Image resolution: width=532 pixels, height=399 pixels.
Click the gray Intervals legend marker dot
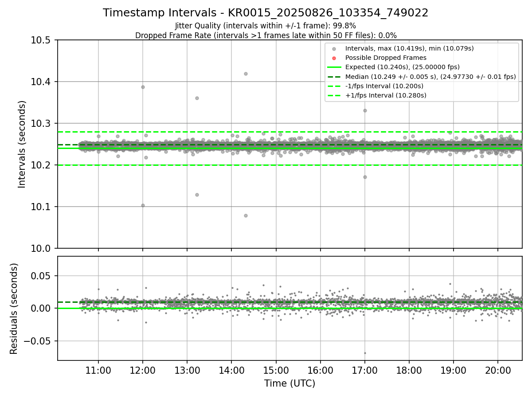(334, 49)
